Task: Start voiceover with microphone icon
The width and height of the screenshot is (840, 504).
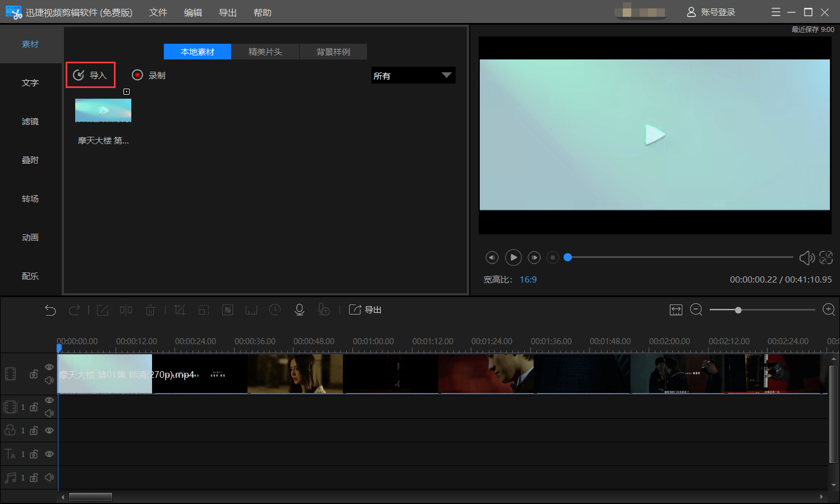Action: coord(300,310)
